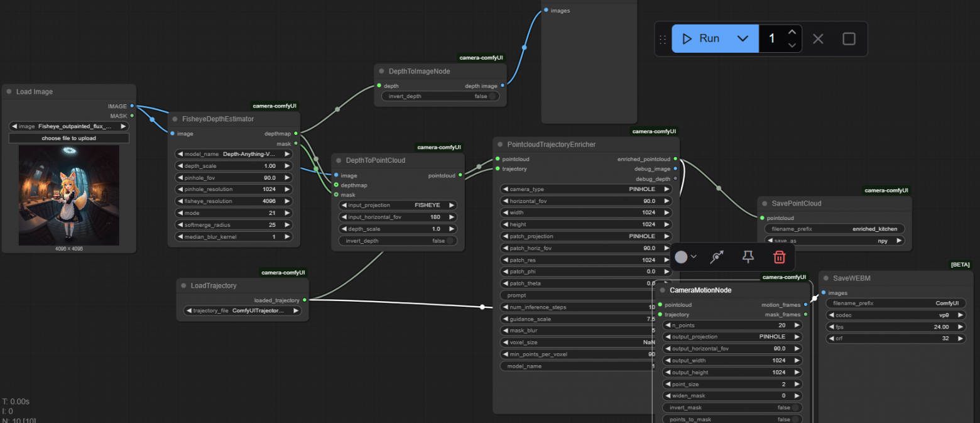Open the Run button's dropdown arrow
The height and width of the screenshot is (423, 980).
coord(743,39)
